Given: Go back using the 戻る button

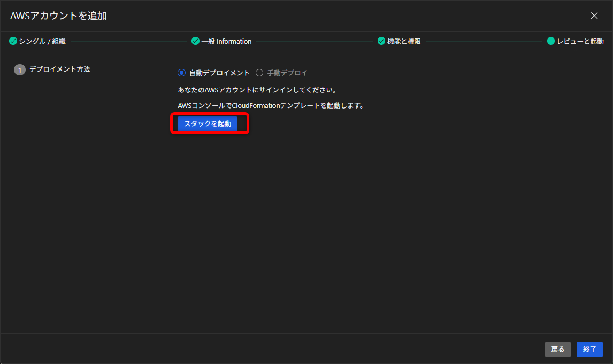Looking at the screenshot, I should click(557, 349).
